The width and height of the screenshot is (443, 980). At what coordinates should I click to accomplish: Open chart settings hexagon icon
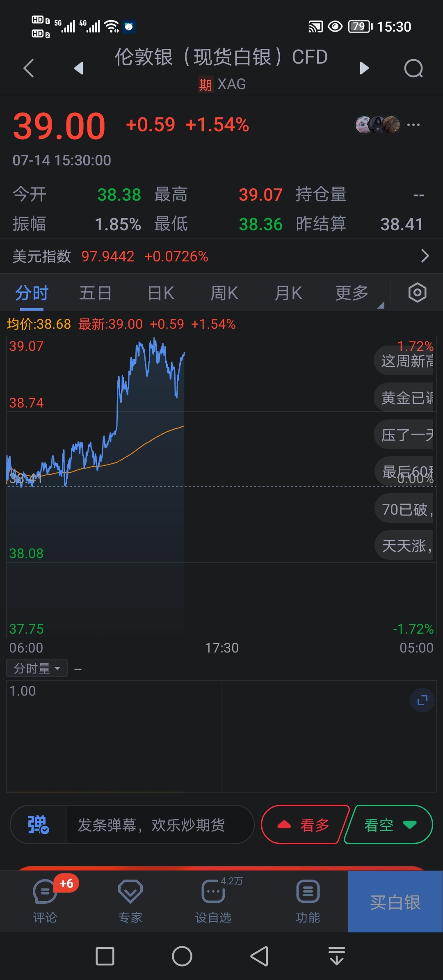coord(417,293)
